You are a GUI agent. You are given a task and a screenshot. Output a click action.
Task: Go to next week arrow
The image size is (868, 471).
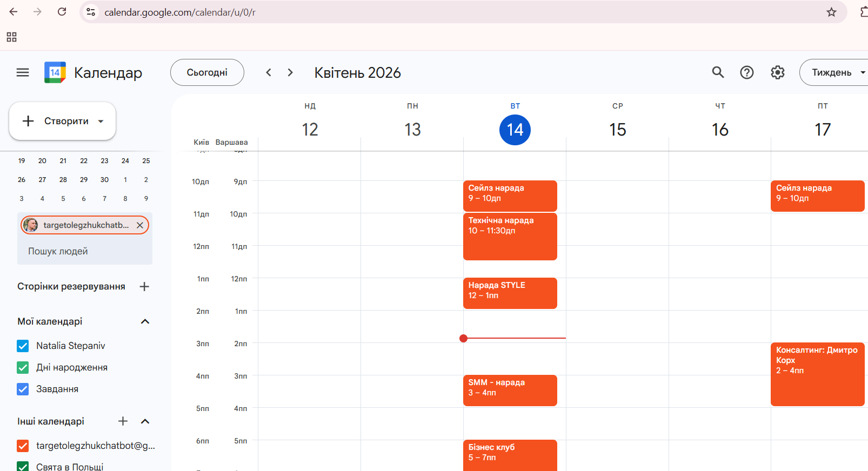pos(290,72)
